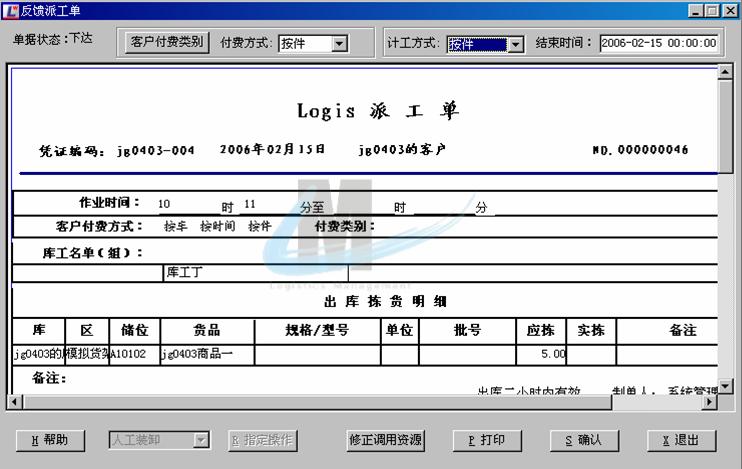
Task: Click the 修正调用资源 button
Action: (x=385, y=440)
